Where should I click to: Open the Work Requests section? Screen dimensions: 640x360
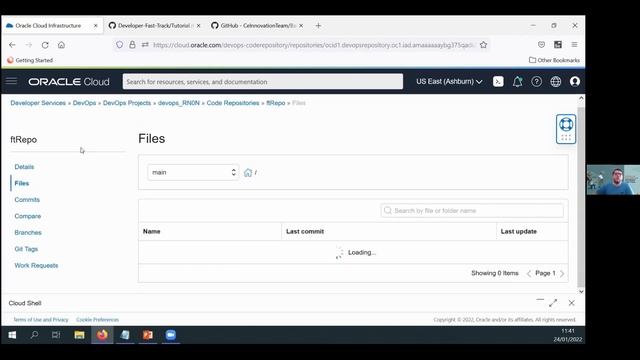[36, 265]
